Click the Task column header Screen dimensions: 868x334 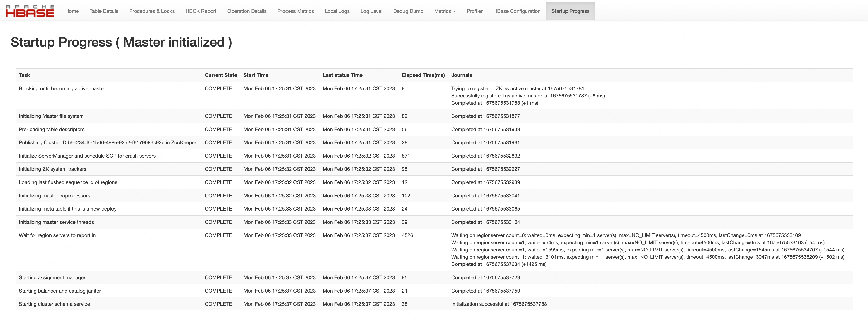[24, 75]
